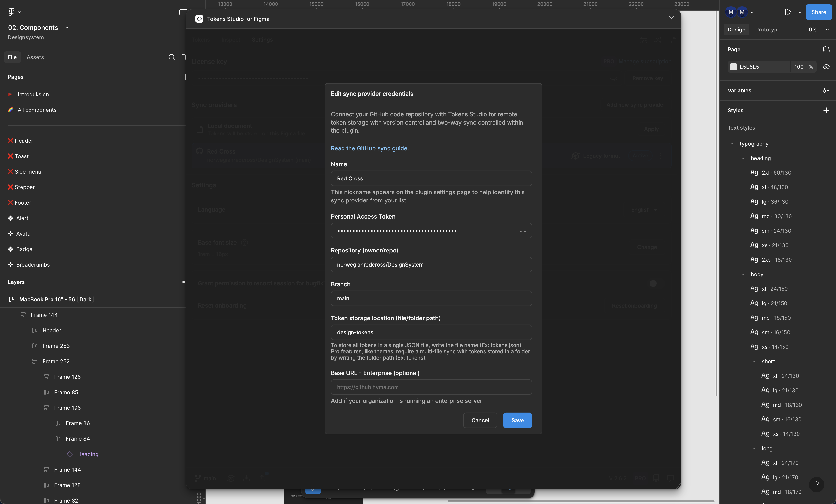
Task: Open the Figma main menu icon
Action: point(12,12)
